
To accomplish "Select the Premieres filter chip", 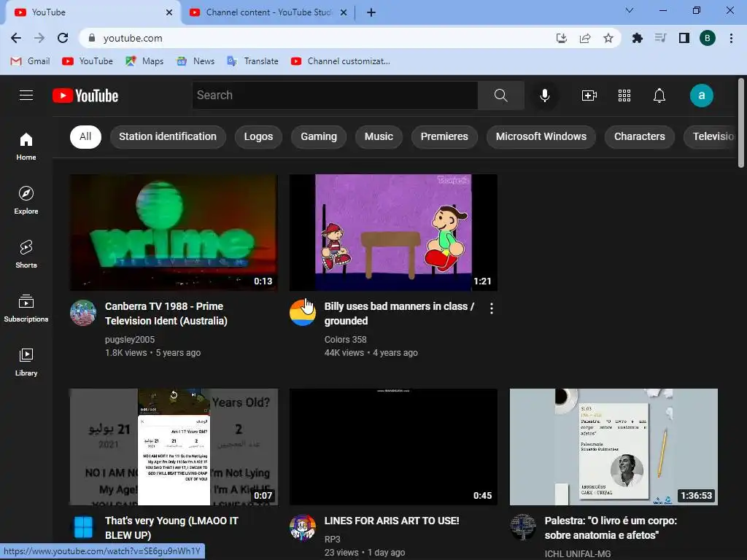I will pyautogui.click(x=444, y=136).
